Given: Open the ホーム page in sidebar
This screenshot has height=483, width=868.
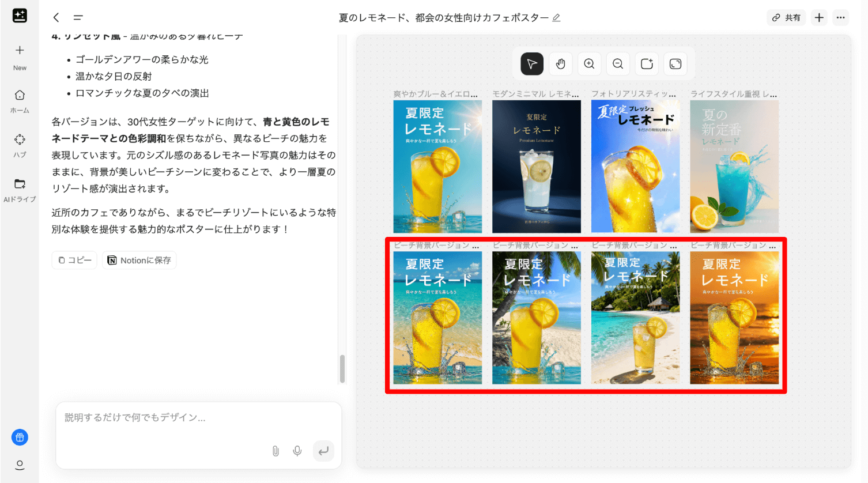Looking at the screenshot, I should click(x=20, y=101).
